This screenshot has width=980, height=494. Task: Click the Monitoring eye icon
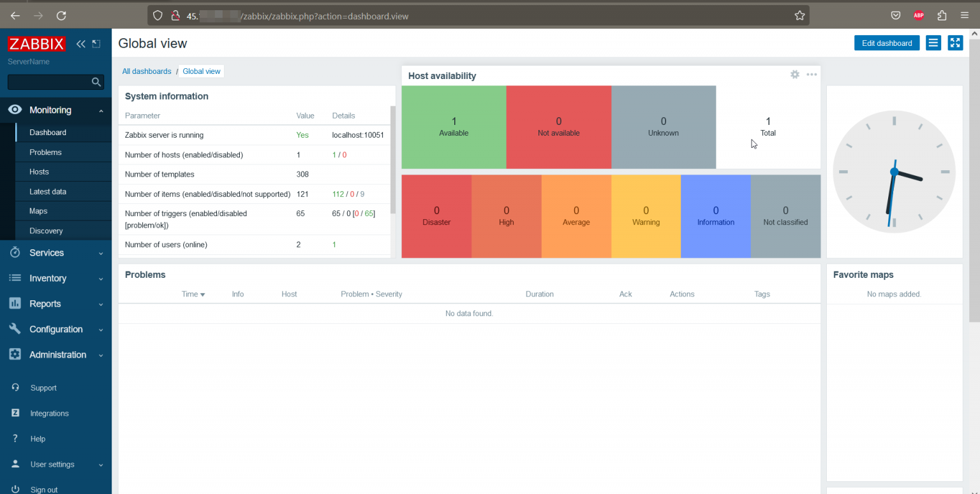pos(14,110)
